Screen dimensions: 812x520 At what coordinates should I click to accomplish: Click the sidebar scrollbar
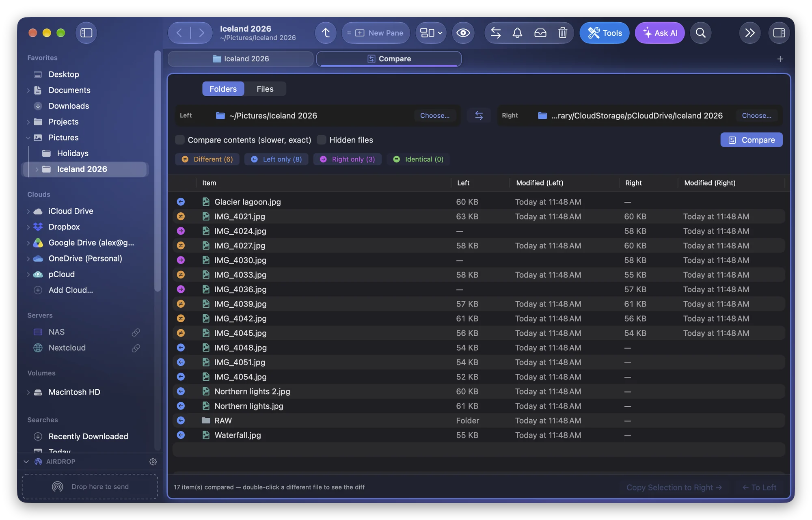[x=158, y=170]
